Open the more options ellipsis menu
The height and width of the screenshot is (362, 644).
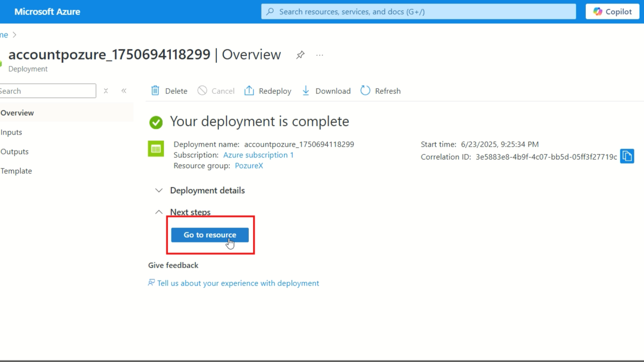(x=320, y=55)
